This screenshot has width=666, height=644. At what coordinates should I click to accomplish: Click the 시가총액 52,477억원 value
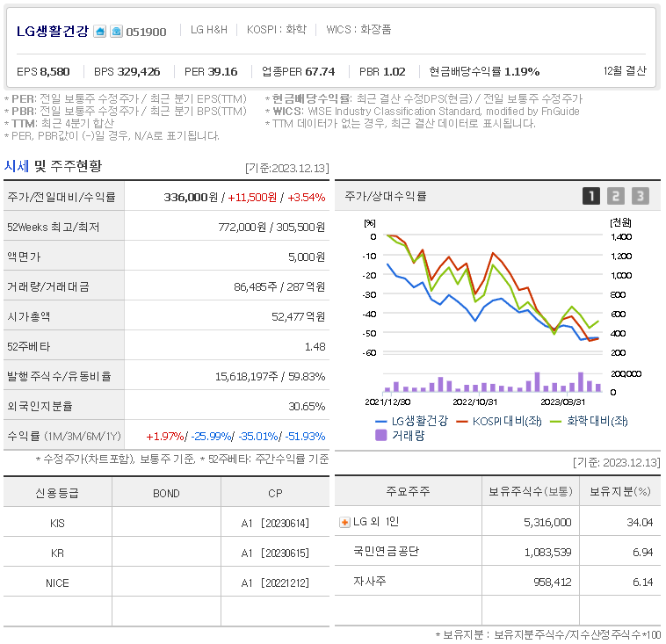pos(298,316)
